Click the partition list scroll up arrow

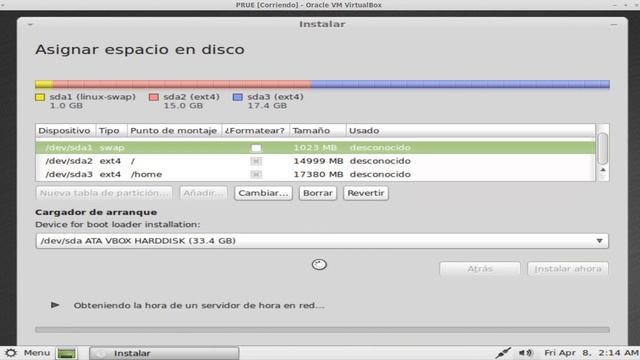point(603,170)
